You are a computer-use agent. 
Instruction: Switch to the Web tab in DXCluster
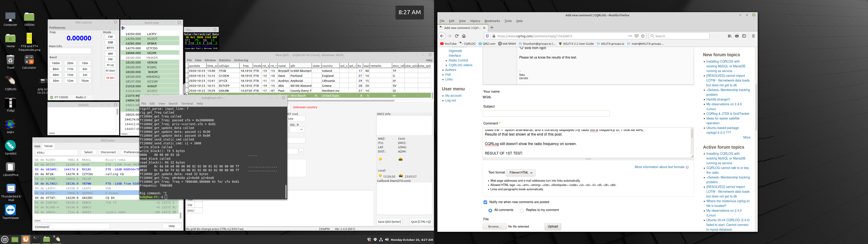(37, 146)
